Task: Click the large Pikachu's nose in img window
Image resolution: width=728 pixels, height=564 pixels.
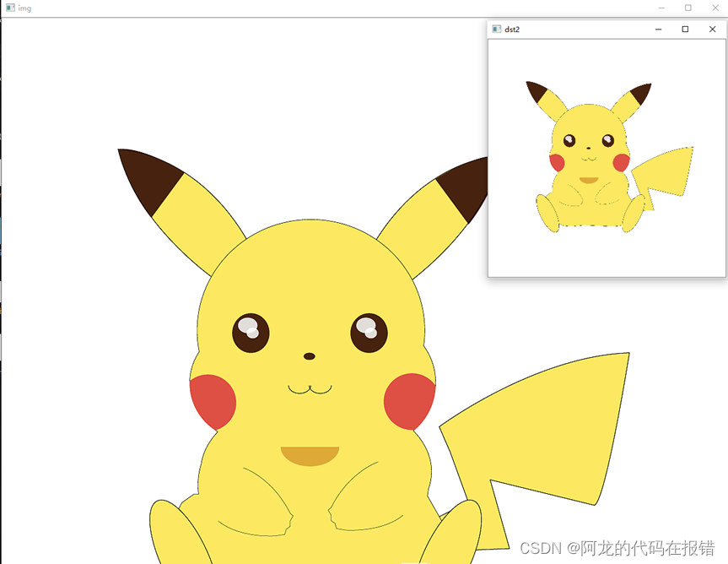Action: pyautogui.click(x=310, y=356)
